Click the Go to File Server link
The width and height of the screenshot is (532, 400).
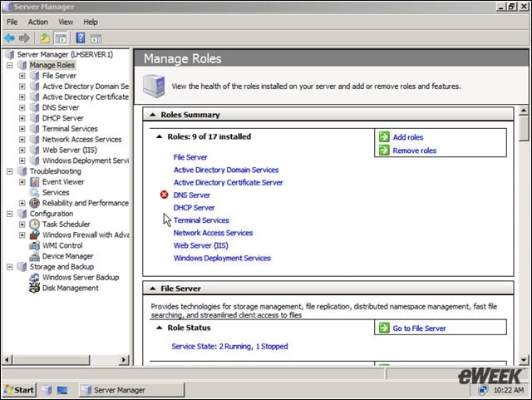(419, 328)
